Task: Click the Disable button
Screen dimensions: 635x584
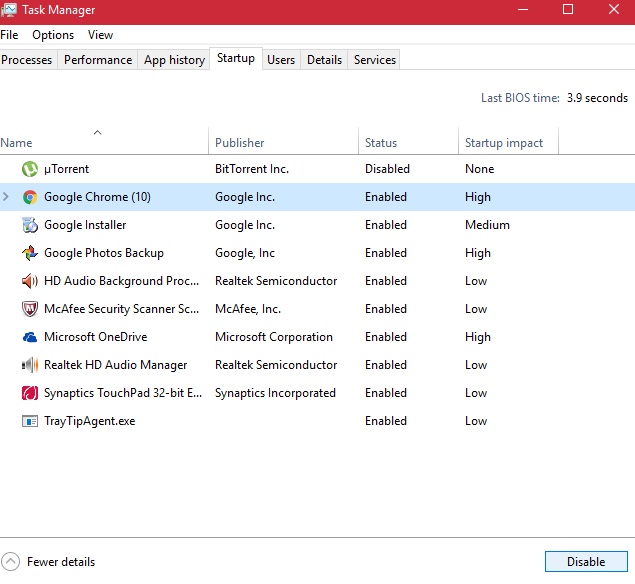Action: tap(586, 561)
